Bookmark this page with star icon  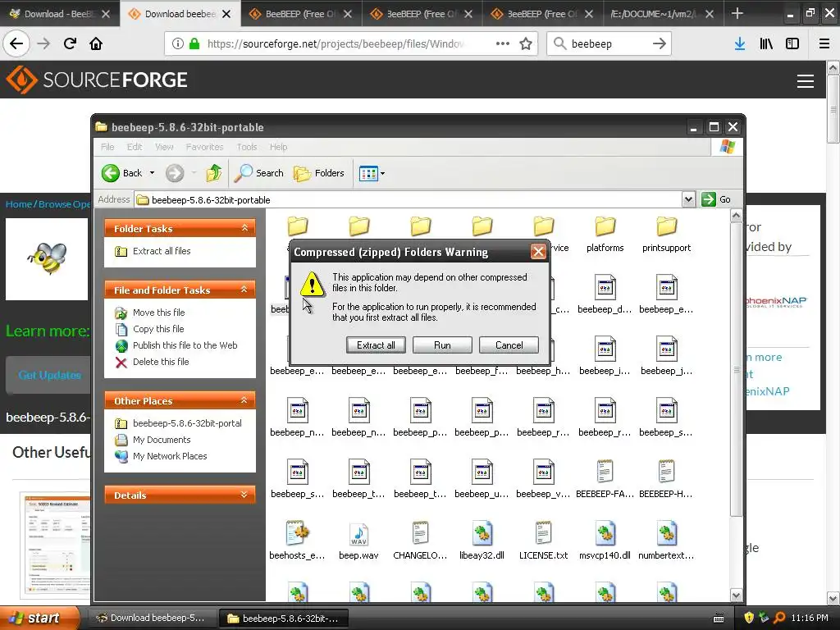(526, 43)
